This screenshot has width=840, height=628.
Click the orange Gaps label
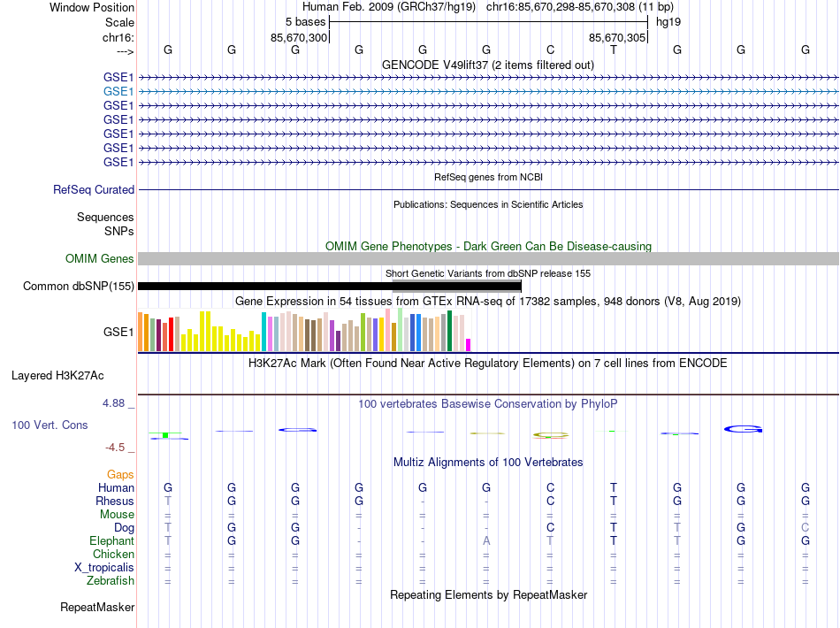pos(120,475)
